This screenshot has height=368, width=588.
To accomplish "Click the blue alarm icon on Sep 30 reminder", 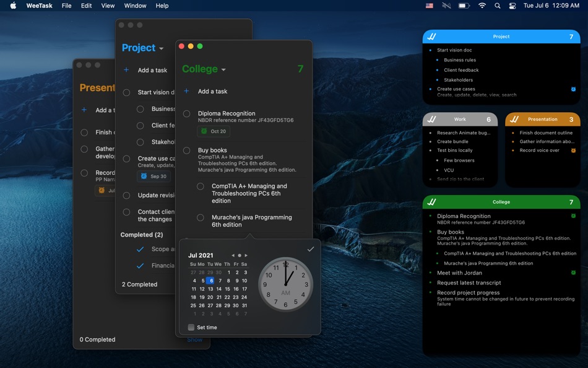I will click(144, 176).
